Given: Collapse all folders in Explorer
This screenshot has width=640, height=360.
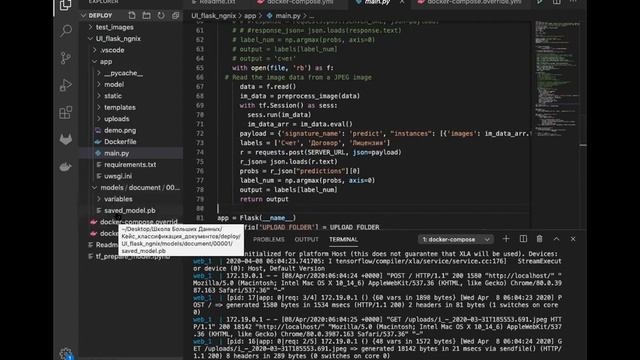Looking at the screenshot, I should click(176, 16).
